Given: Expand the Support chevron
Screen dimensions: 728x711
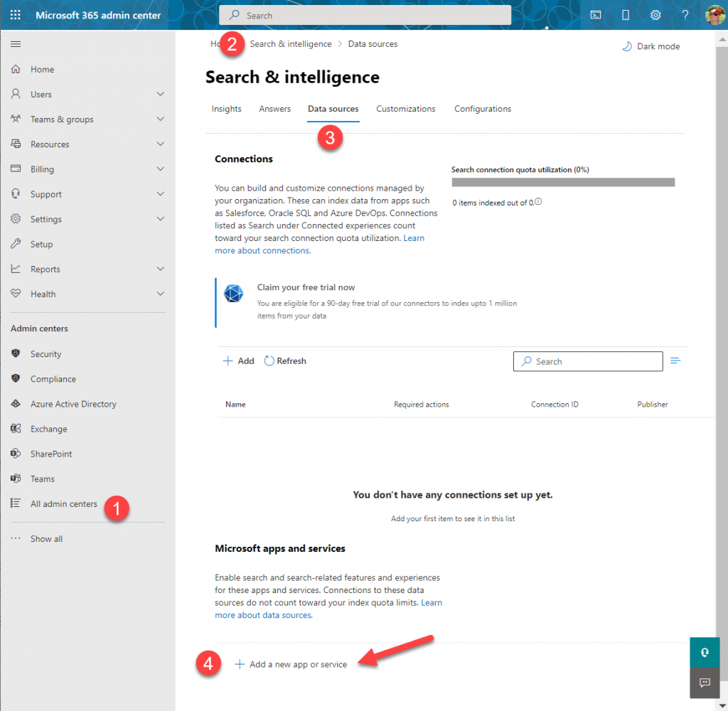Looking at the screenshot, I should (x=161, y=193).
